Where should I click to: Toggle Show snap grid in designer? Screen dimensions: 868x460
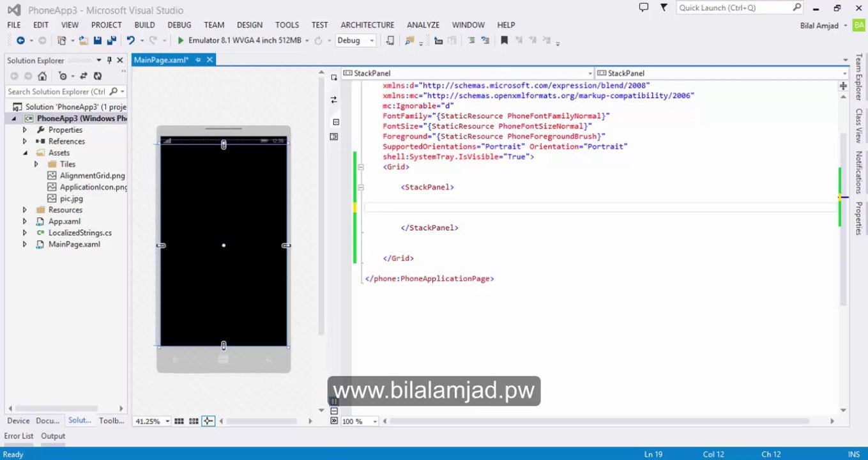point(179,421)
